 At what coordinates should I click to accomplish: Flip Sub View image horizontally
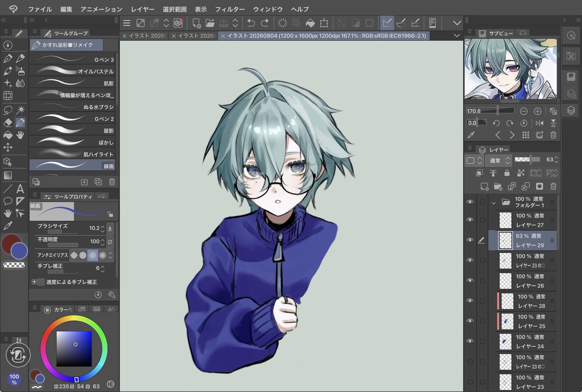540,123
